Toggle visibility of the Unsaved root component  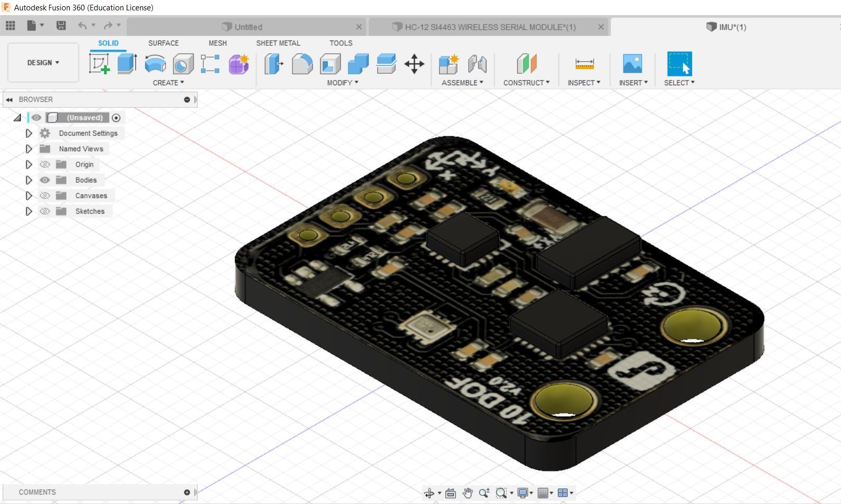(x=36, y=118)
